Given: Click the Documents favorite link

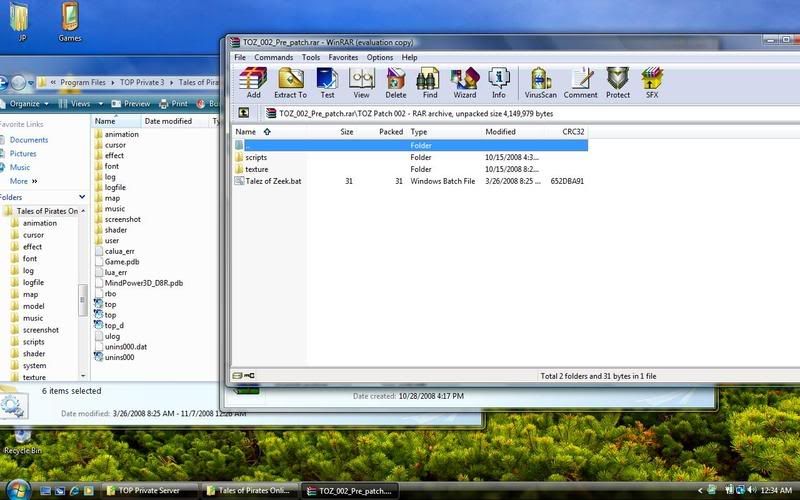Looking at the screenshot, I should tap(29, 140).
